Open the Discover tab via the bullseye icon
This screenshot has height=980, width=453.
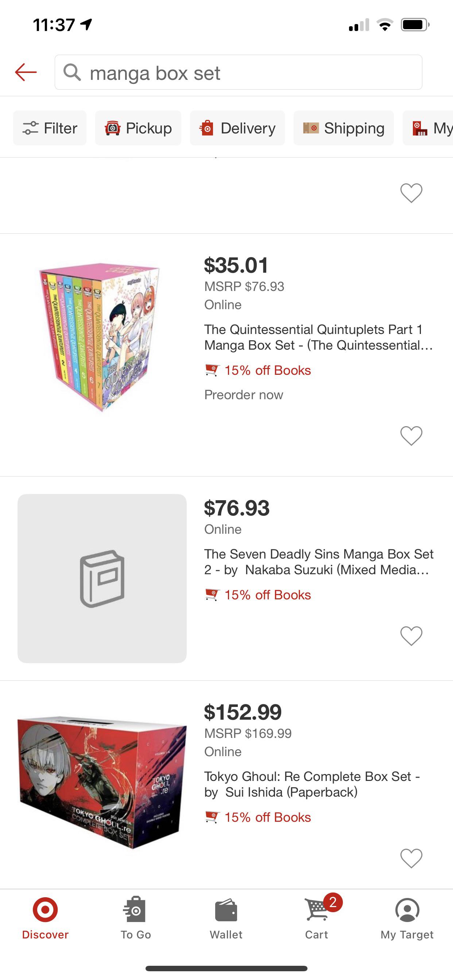coord(45,918)
